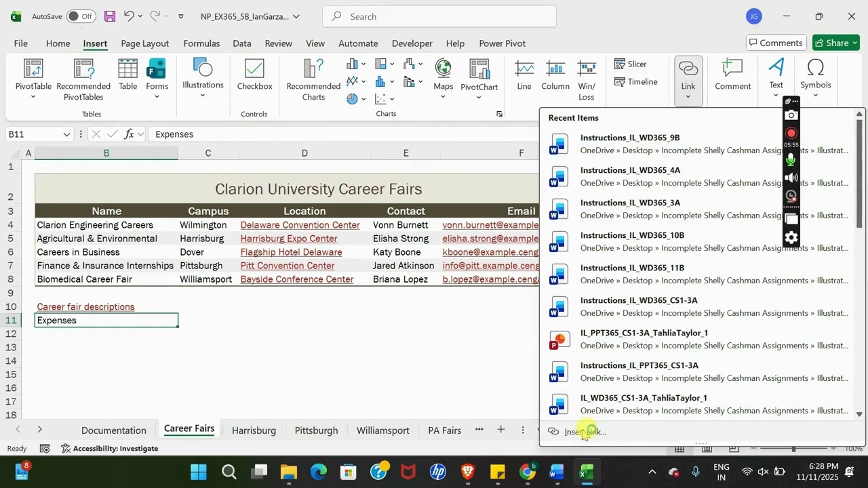Select the Pittsburgh sheet tab
Viewport: 868px width, 488px height.
316,430
